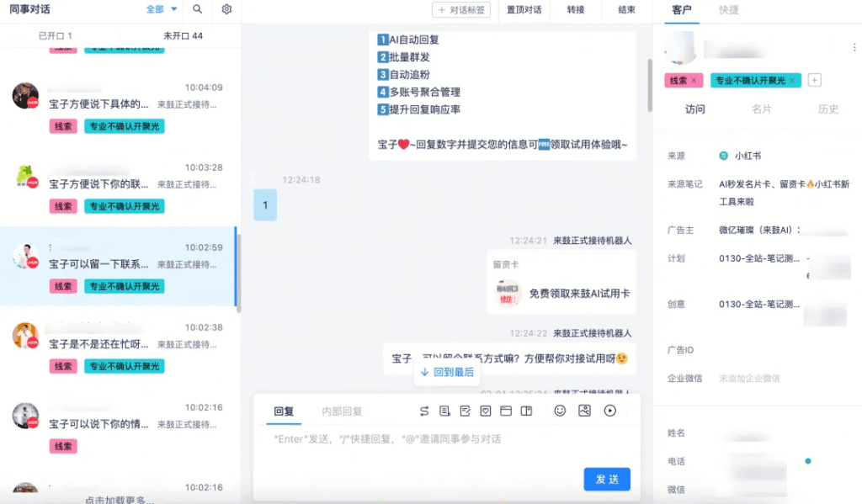The height and width of the screenshot is (504, 862).
Task: Click the 发送 button
Action: point(607,479)
